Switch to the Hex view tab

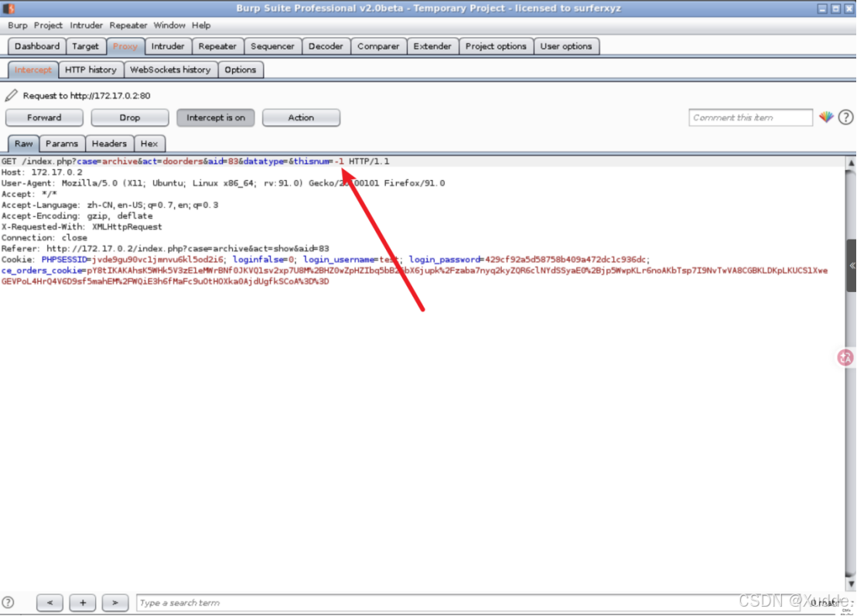(x=149, y=144)
